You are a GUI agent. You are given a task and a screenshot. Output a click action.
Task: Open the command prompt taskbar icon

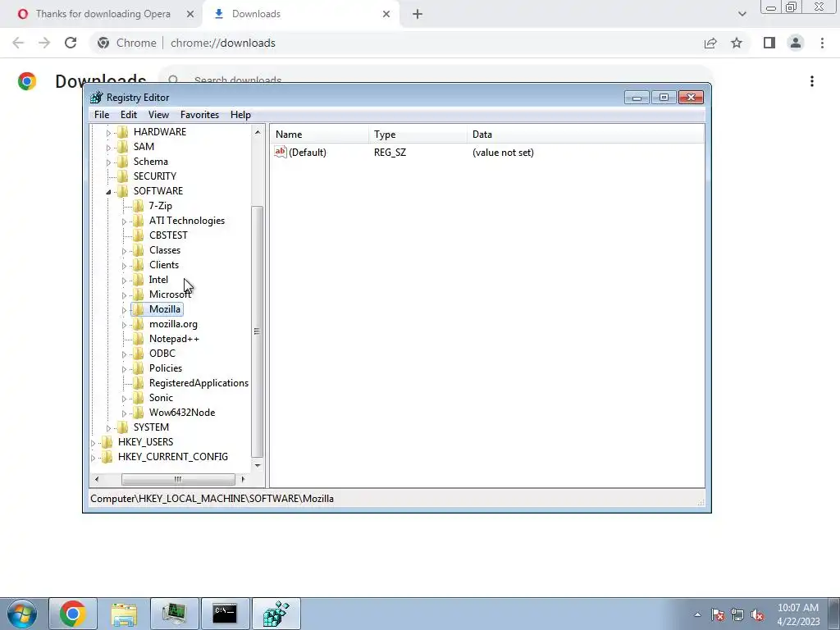pyautogui.click(x=225, y=614)
